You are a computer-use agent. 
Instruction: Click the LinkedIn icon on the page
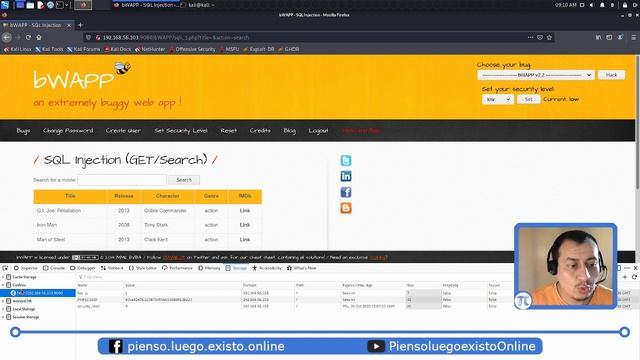pos(346,176)
